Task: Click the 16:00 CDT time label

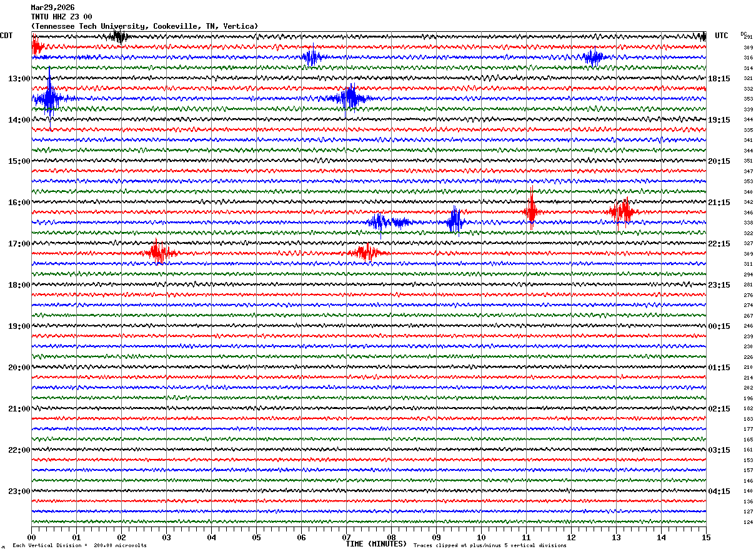Action: coord(19,203)
